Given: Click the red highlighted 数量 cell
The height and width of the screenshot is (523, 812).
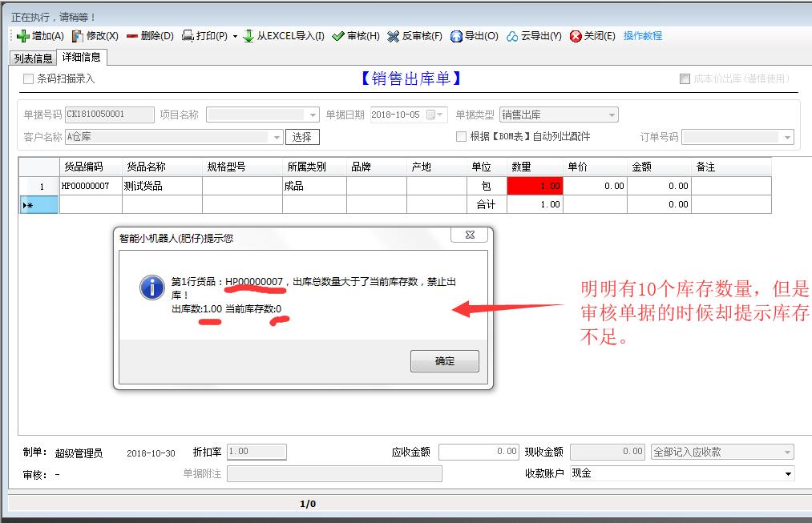Looking at the screenshot, I should coord(535,186).
